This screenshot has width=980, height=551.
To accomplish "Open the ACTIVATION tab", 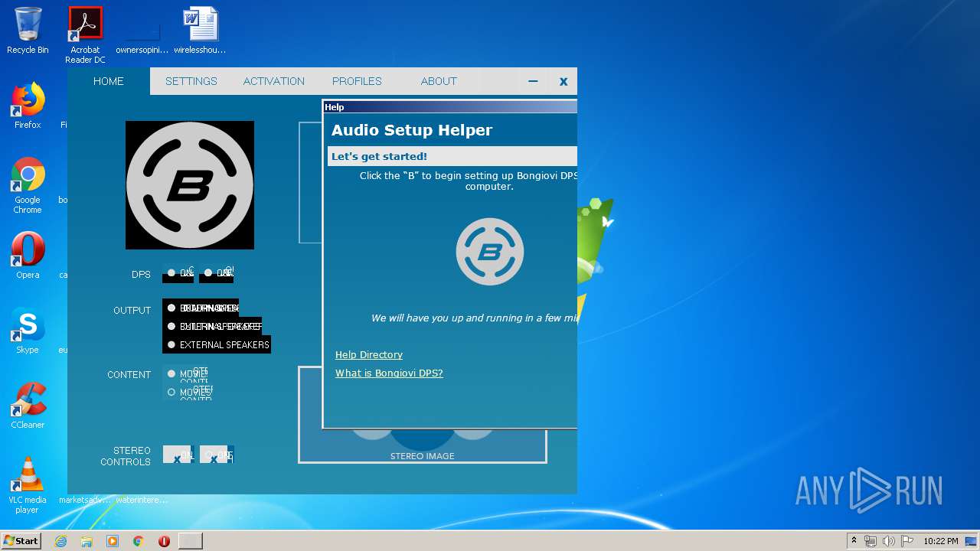I will [x=274, y=81].
